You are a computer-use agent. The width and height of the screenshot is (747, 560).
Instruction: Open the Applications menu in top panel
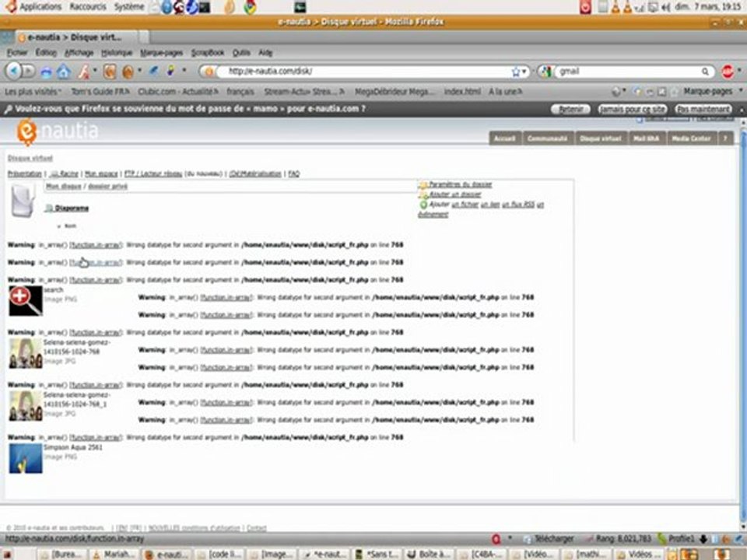[x=40, y=7]
